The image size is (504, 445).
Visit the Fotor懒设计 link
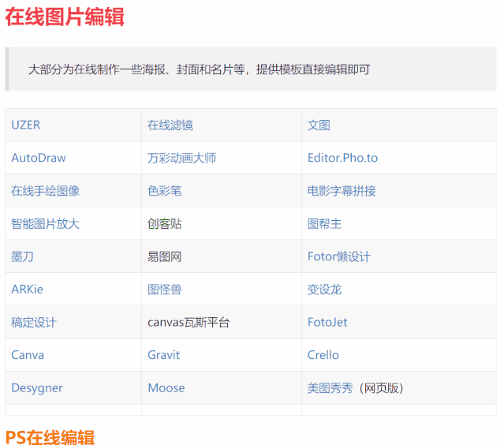[339, 256]
